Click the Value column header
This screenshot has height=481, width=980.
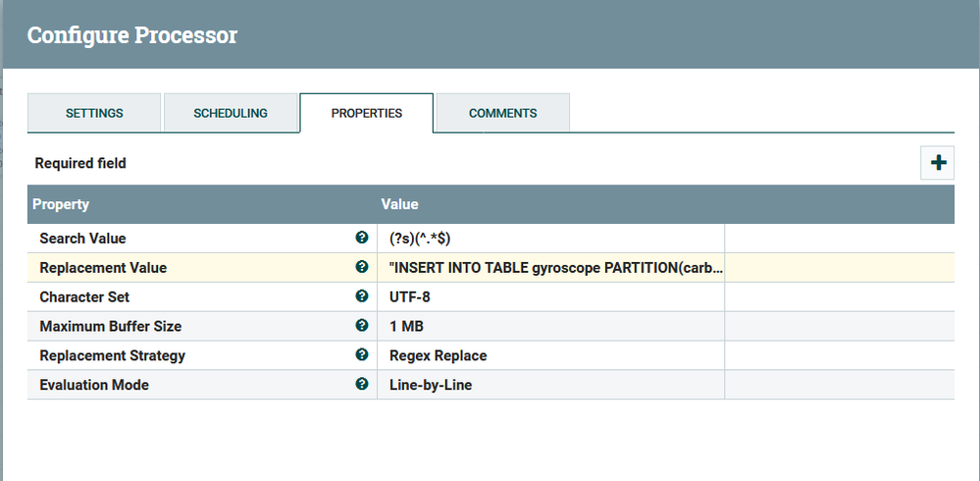coord(400,205)
